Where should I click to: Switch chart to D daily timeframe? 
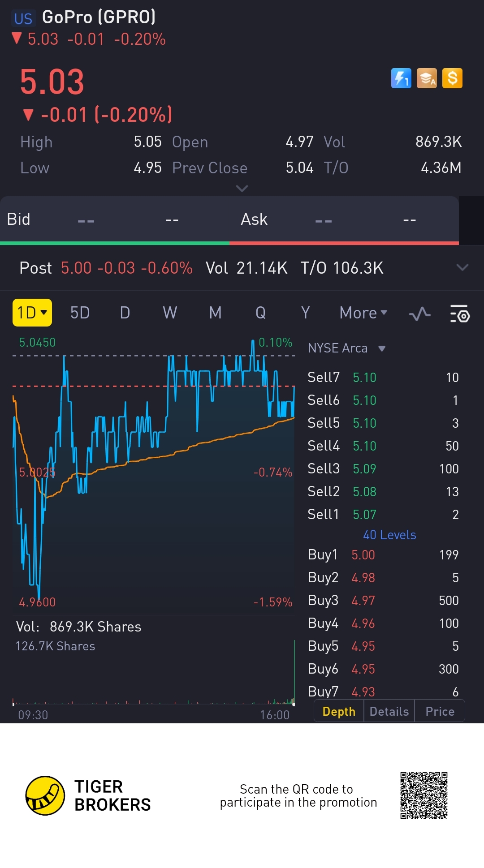[125, 313]
